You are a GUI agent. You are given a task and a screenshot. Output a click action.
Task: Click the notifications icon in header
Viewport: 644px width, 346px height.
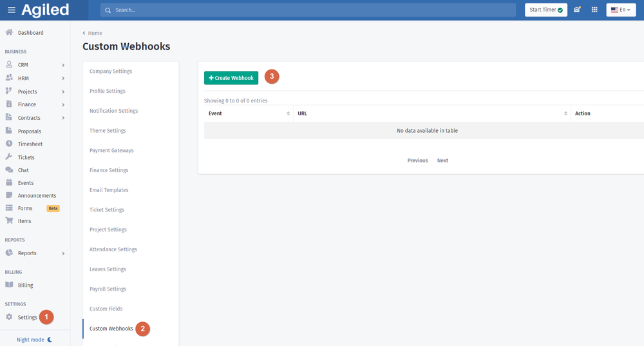coord(577,10)
